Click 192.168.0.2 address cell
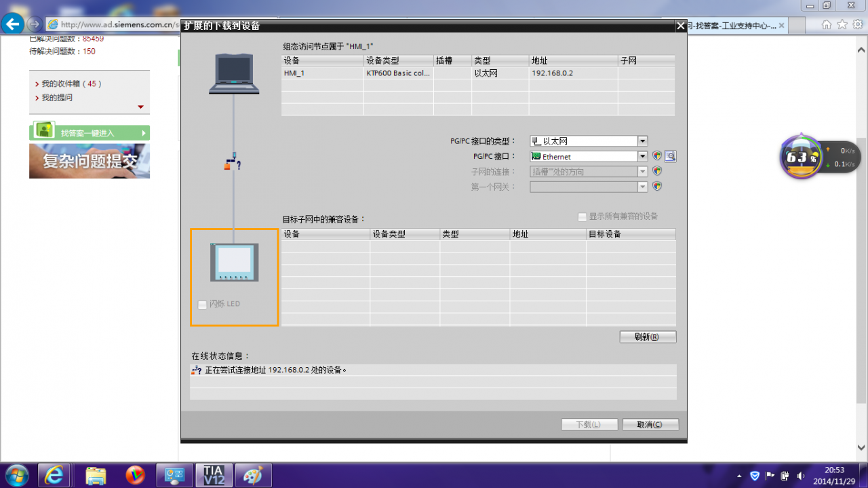868x488 pixels. pyautogui.click(x=573, y=73)
